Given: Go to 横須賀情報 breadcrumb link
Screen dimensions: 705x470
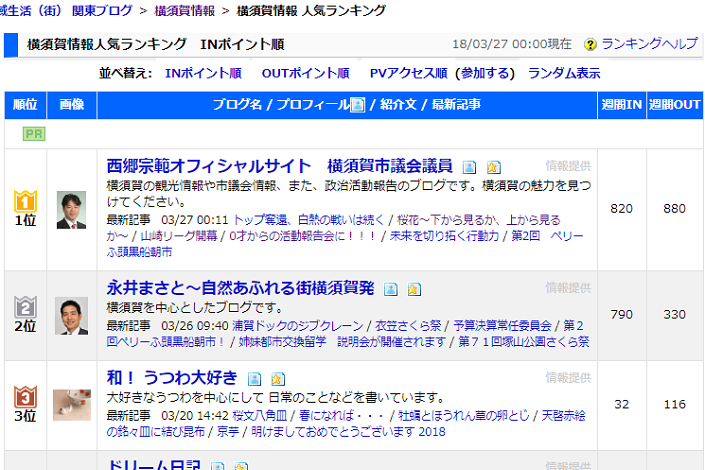Looking at the screenshot, I should coord(187,11).
